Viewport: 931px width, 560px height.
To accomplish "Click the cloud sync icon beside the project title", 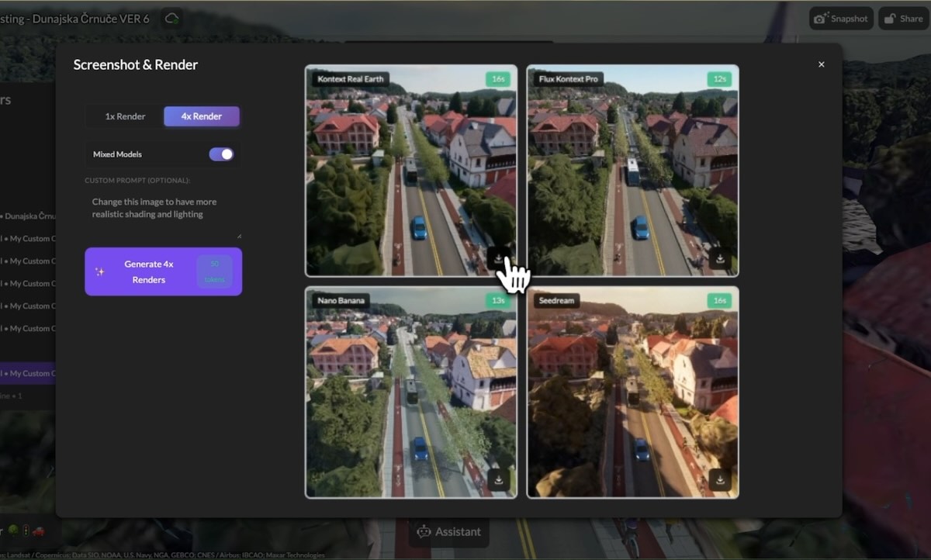I will tap(171, 18).
